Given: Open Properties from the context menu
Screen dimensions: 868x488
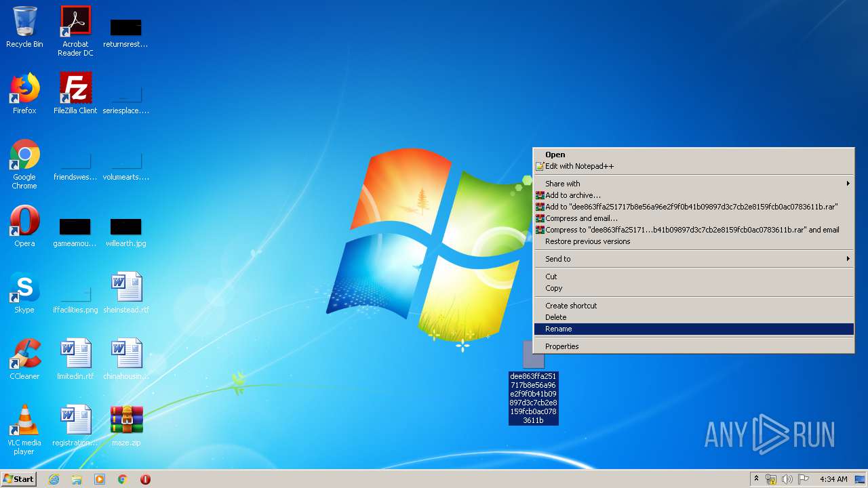Looking at the screenshot, I should click(x=694, y=346).
